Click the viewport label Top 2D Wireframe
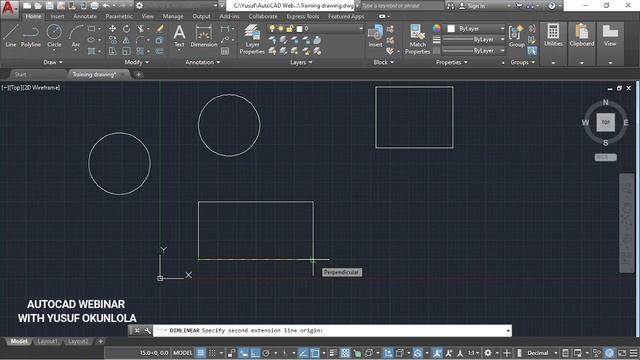Image resolution: width=640 pixels, height=360 pixels. pos(31,88)
